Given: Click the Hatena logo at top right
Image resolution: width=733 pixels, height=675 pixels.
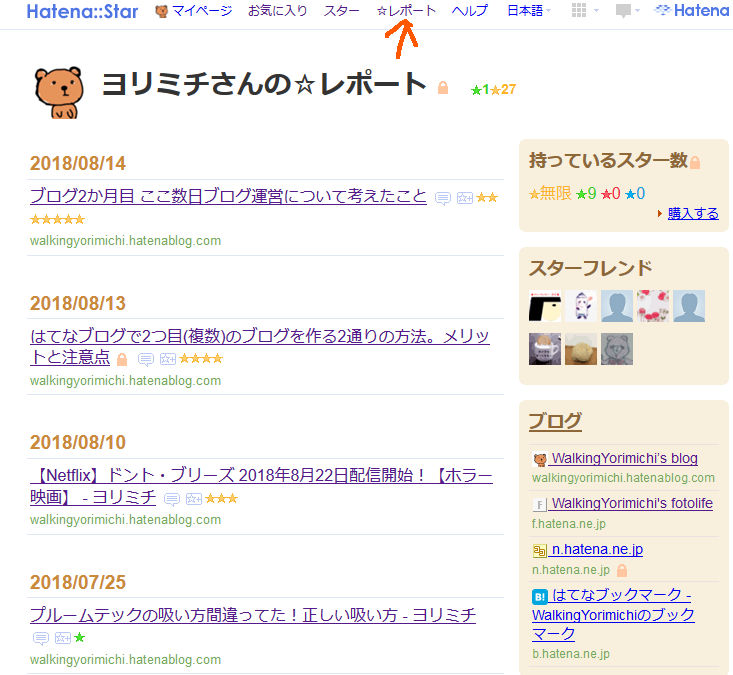Looking at the screenshot, I should pos(692,10).
